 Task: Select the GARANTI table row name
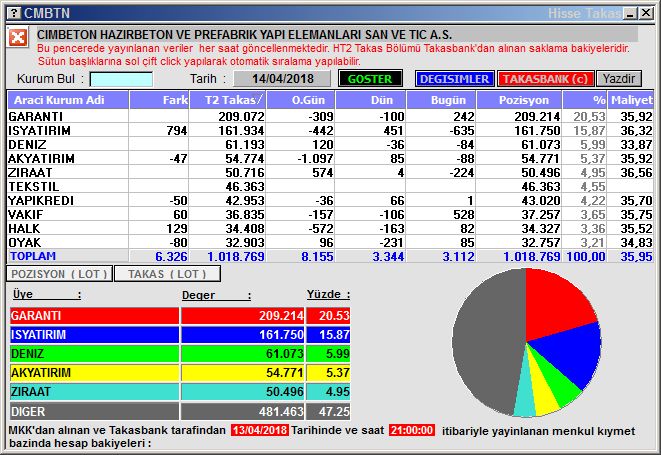coord(35,116)
